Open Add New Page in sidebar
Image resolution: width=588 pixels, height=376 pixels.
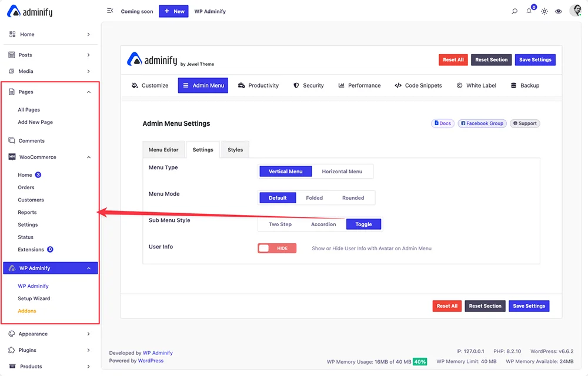coord(35,122)
